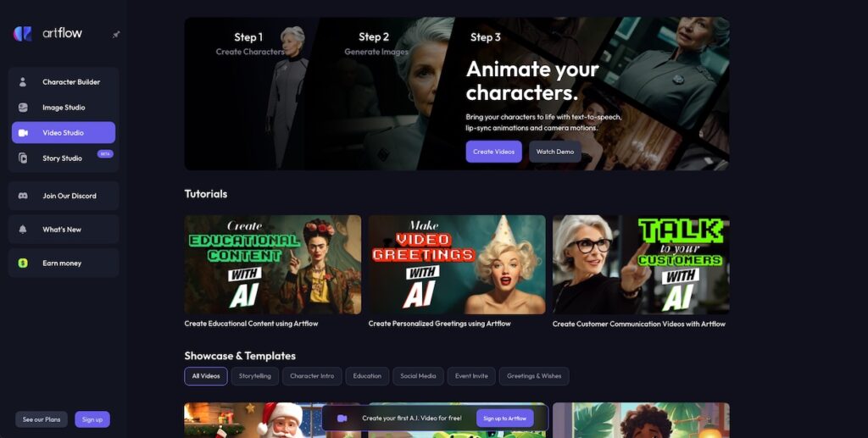Click the What's New bell icon
Image resolution: width=868 pixels, height=438 pixels.
tap(23, 230)
